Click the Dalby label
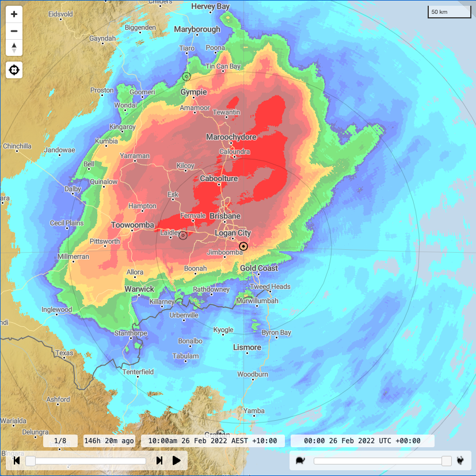The width and height of the screenshot is (476, 476). [73, 189]
